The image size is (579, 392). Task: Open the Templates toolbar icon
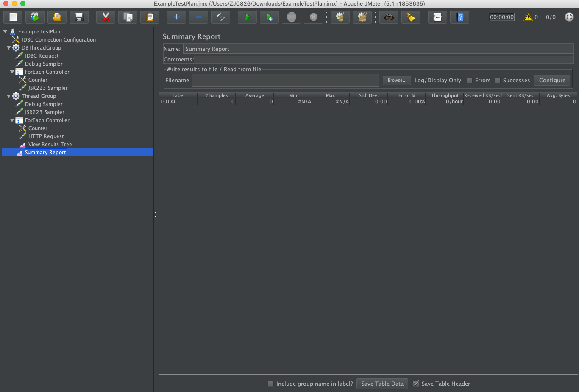[35, 17]
